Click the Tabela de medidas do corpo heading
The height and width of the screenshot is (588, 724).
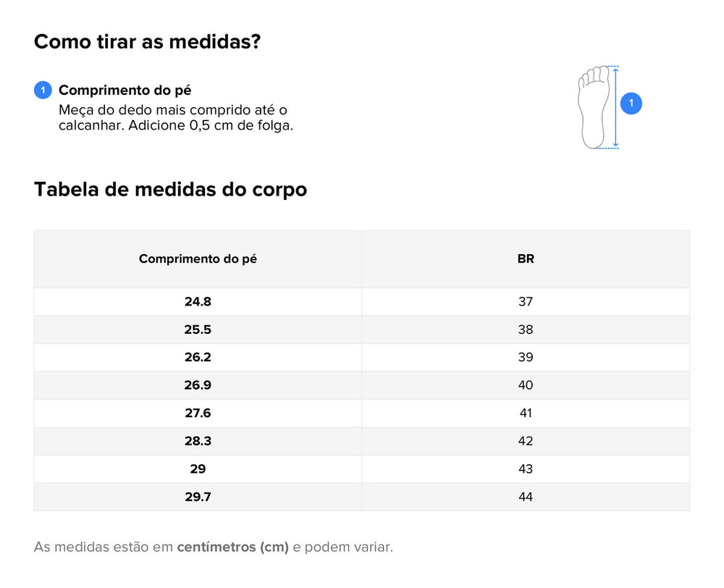point(170,190)
